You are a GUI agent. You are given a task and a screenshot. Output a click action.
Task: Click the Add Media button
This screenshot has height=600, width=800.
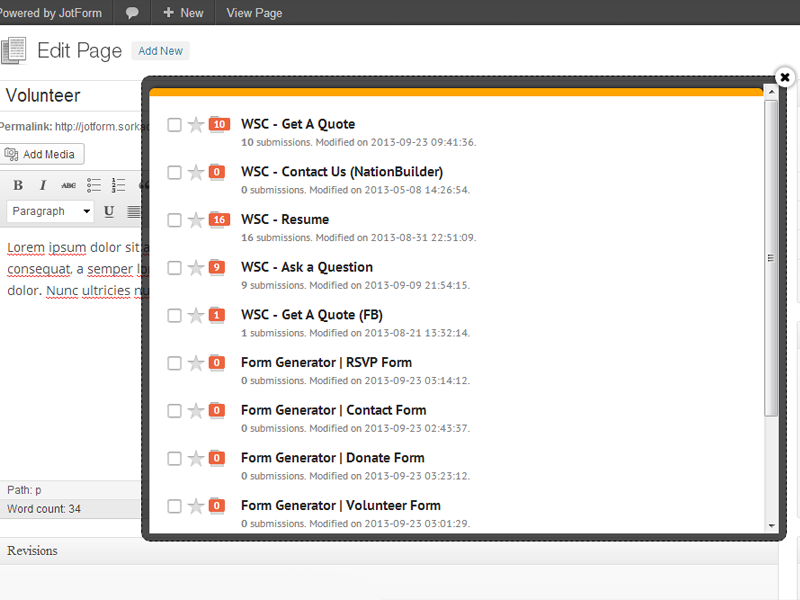click(x=41, y=154)
